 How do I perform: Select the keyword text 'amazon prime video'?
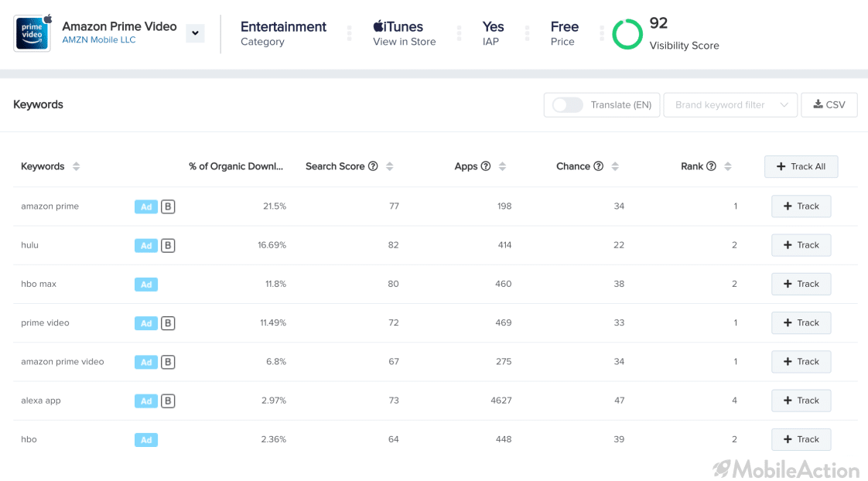(63, 361)
